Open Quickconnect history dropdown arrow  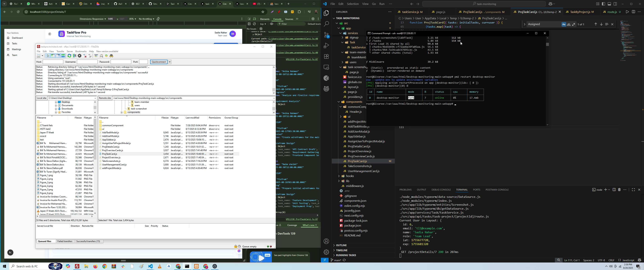[x=170, y=62]
